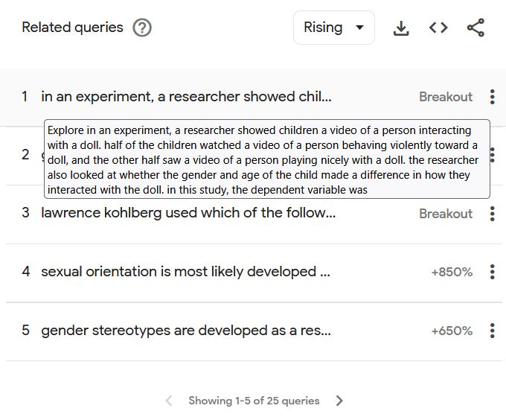The height and width of the screenshot is (420, 506).
Task: Open the three-dot menu for query 3
Action: [492, 214]
